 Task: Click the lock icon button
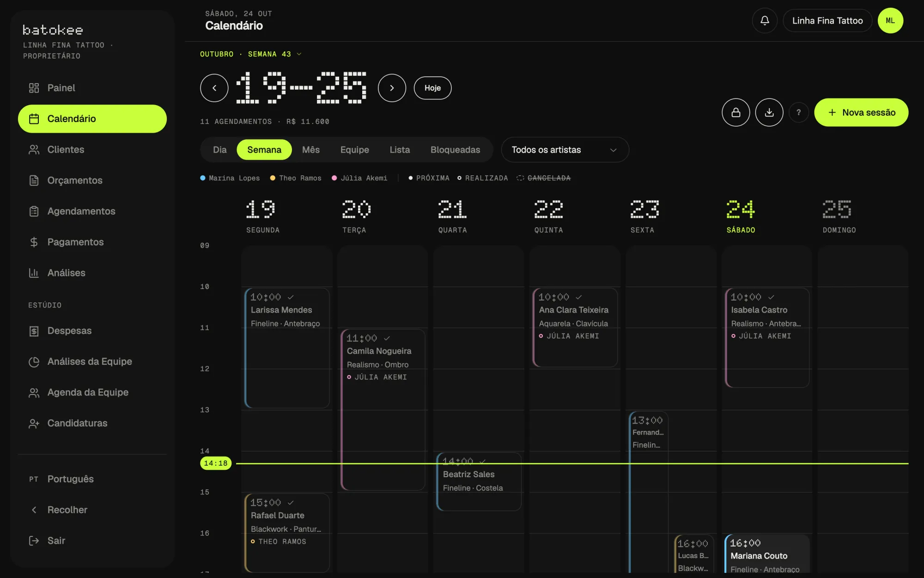(x=736, y=112)
